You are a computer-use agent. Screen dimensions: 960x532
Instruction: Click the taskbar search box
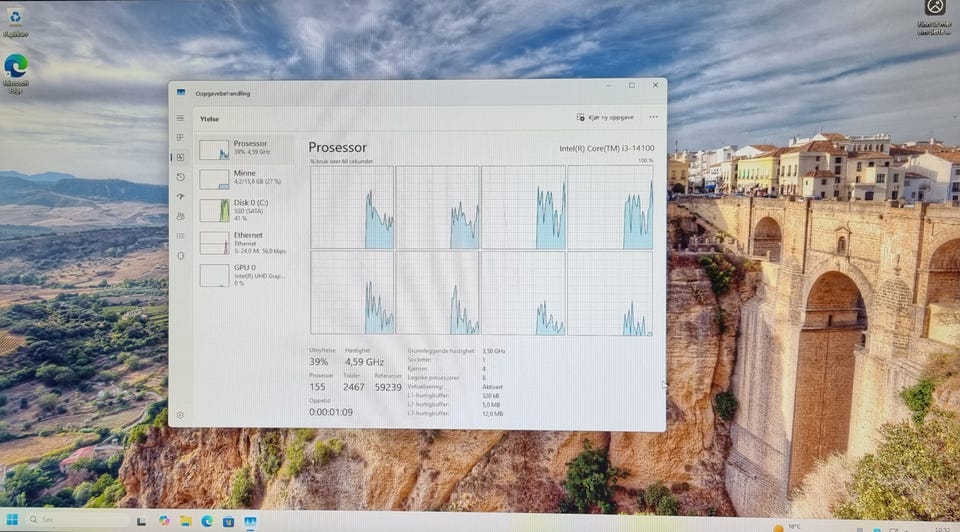tap(77, 520)
